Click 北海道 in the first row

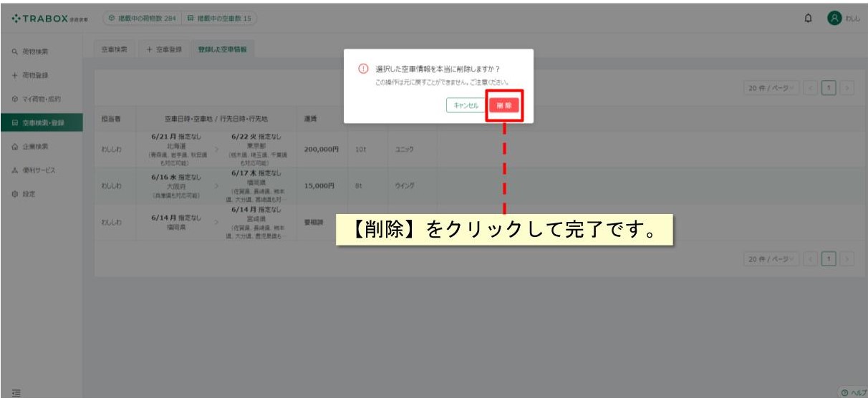176,145
